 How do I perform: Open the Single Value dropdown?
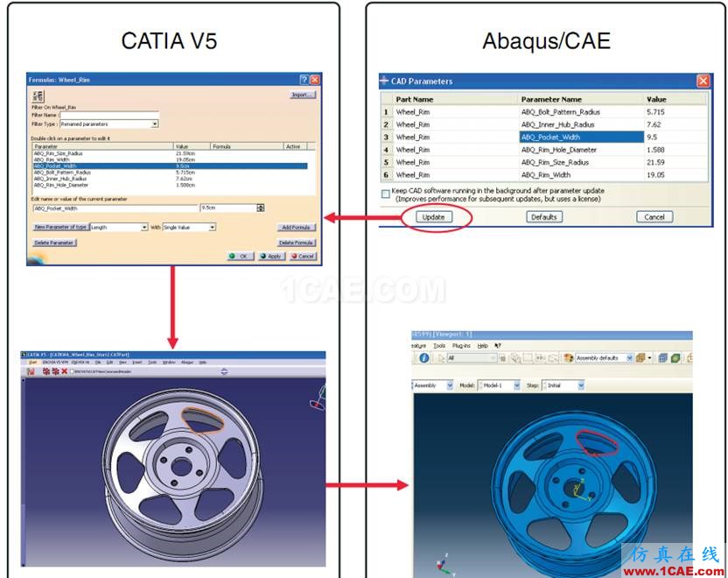212,227
